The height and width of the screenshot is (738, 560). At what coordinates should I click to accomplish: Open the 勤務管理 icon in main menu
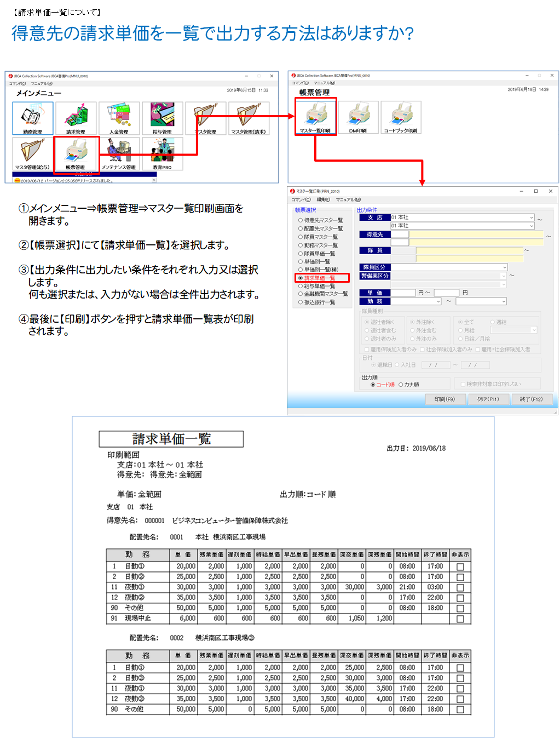click(32, 118)
